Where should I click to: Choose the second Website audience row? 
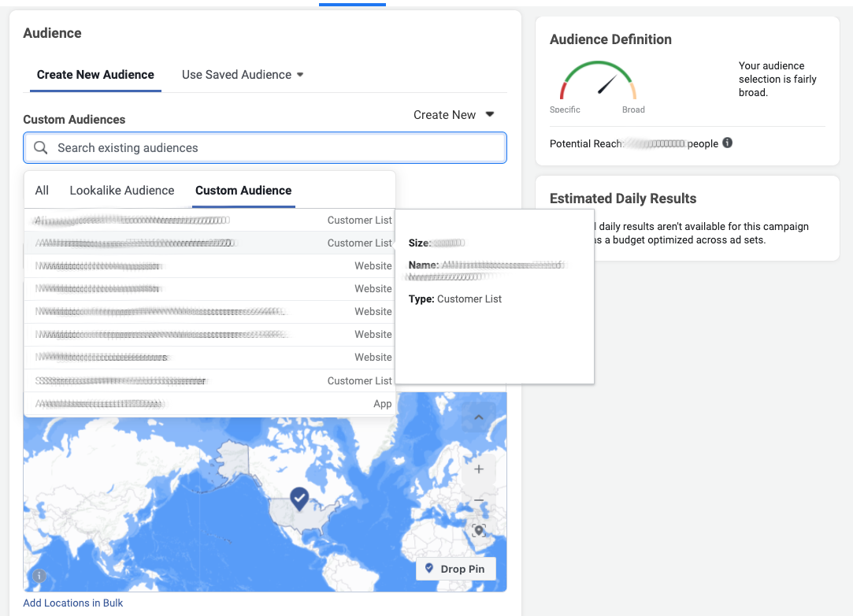tap(210, 289)
